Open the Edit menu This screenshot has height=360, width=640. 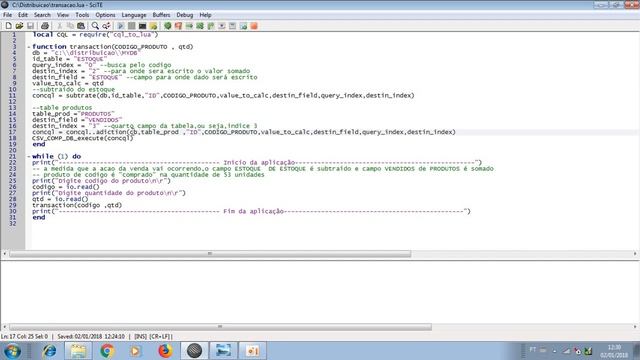click(23, 15)
